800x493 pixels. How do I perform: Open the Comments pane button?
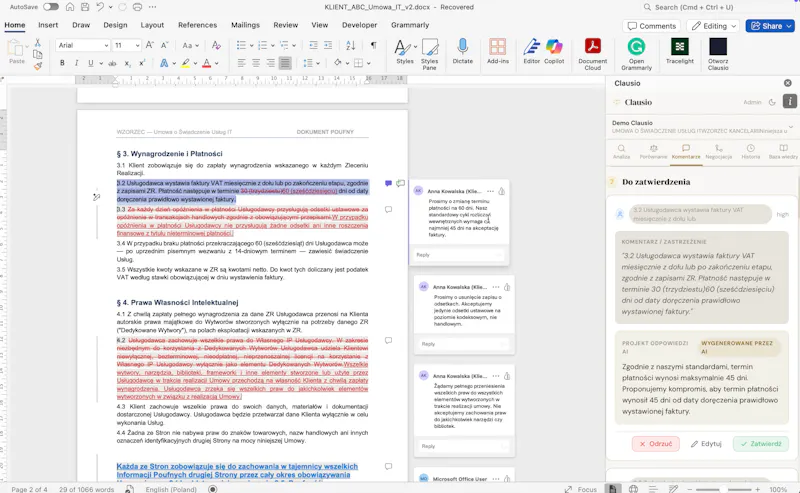652,26
